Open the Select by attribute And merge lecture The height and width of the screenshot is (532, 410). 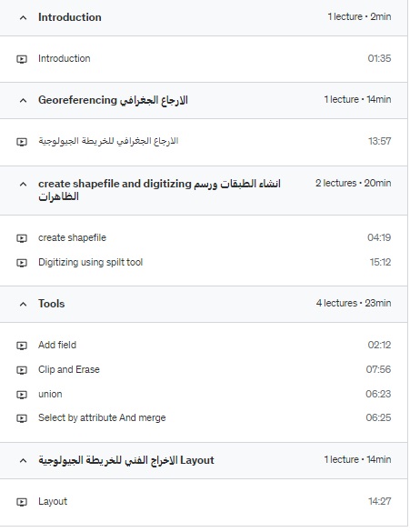pyautogui.click(x=102, y=417)
